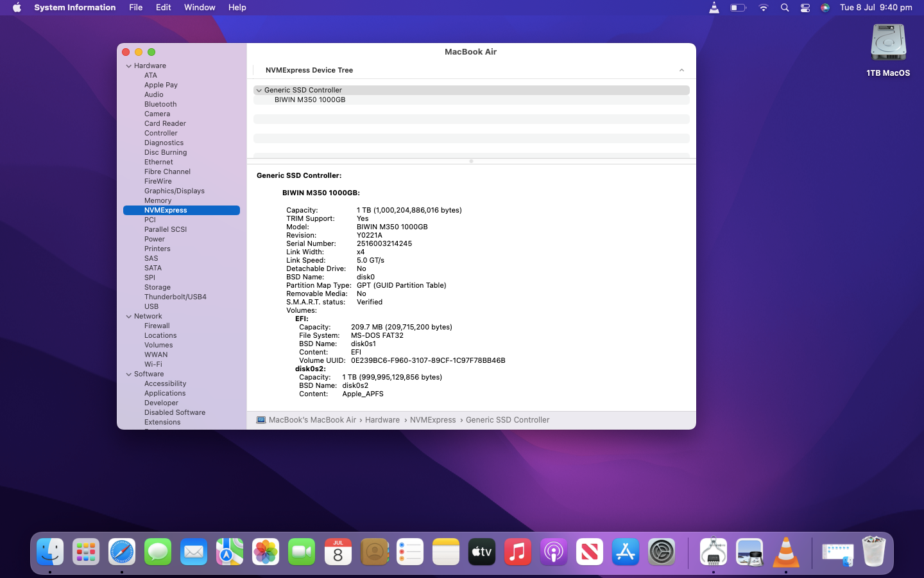Collapse the Generic SSD Controller tree row
This screenshot has width=924, height=578.
coord(259,91)
